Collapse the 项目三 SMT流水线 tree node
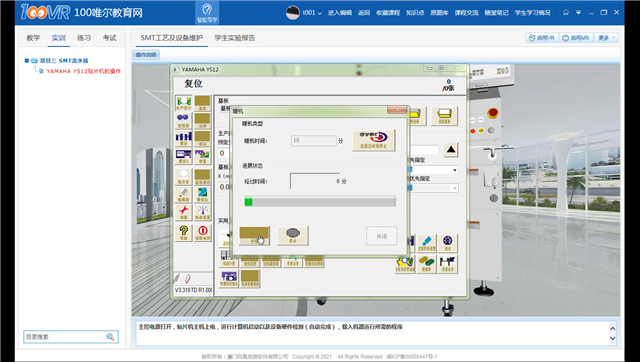The image size is (640, 362). point(27,60)
